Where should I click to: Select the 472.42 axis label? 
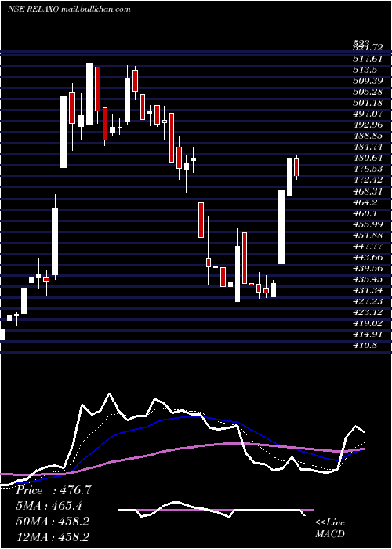point(368,180)
